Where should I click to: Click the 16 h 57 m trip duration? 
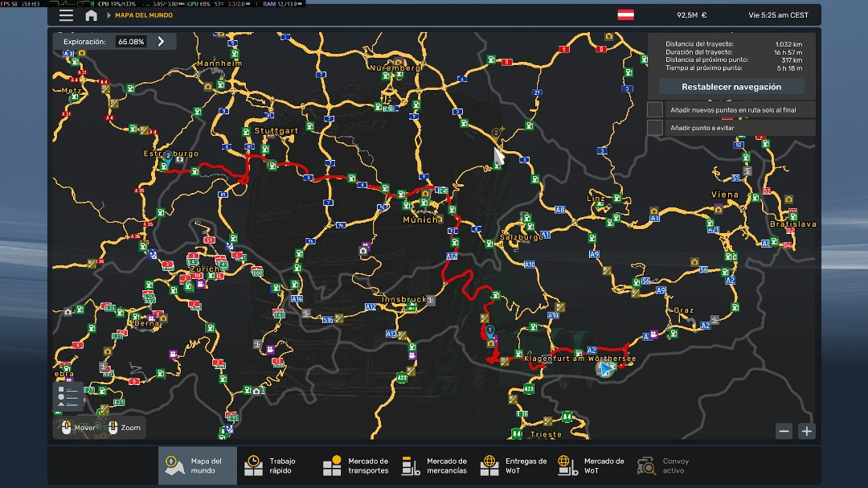pyautogui.click(x=788, y=52)
